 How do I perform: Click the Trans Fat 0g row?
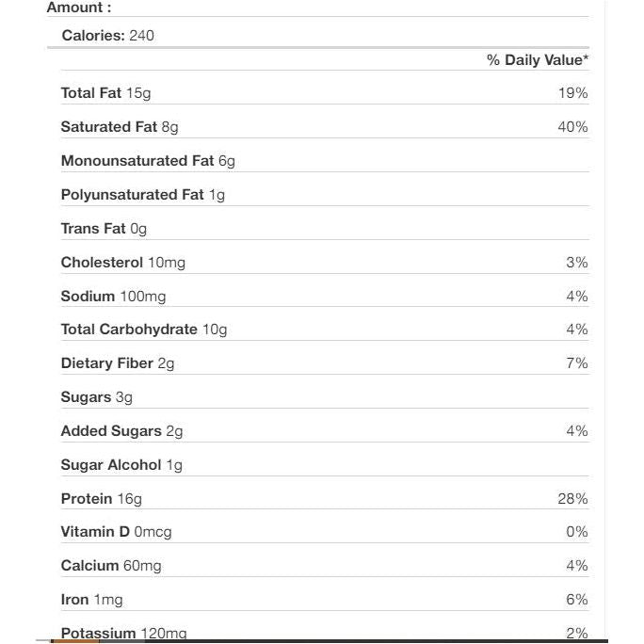point(104,229)
